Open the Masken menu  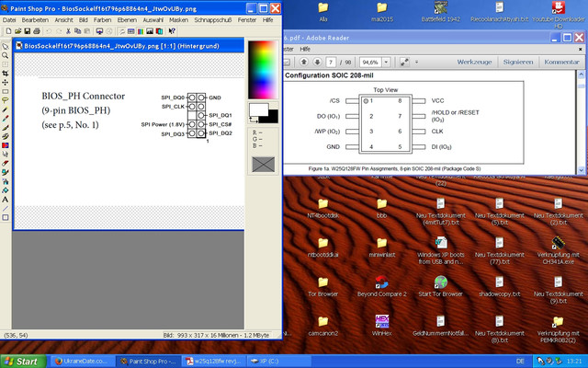[178, 20]
